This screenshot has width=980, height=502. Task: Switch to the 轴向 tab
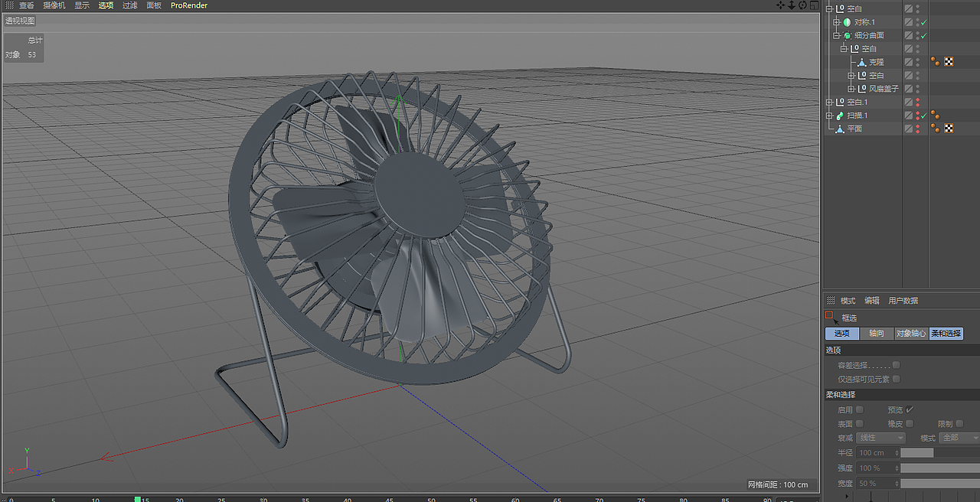click(x=877, y=334)
